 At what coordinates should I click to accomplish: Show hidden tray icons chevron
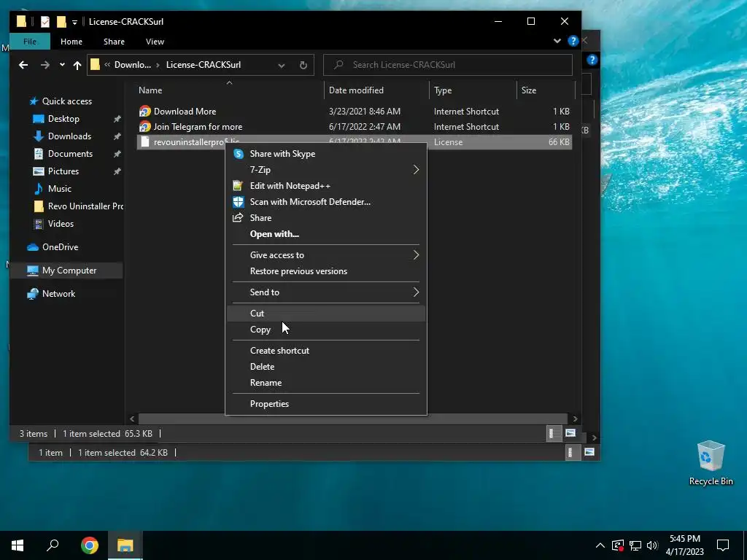coord(600,545)
